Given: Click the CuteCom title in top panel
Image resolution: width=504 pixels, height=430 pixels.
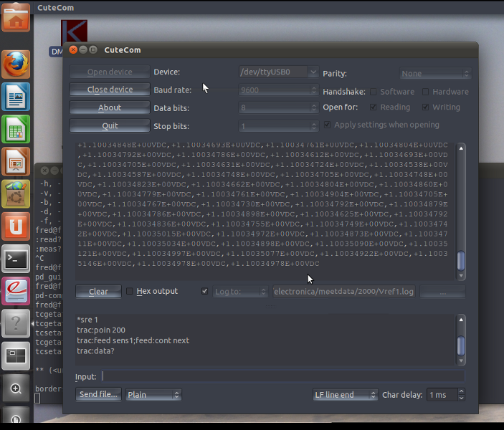Looking at the screenshot, I should [x=56, y=8].
